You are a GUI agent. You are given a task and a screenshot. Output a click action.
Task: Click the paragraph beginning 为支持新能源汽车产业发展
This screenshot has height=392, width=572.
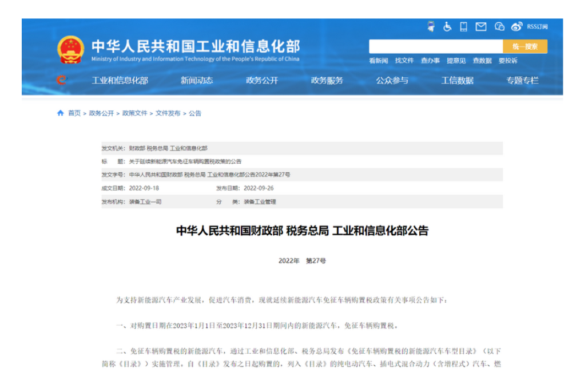pyautogui.click(x=281, y=300)
